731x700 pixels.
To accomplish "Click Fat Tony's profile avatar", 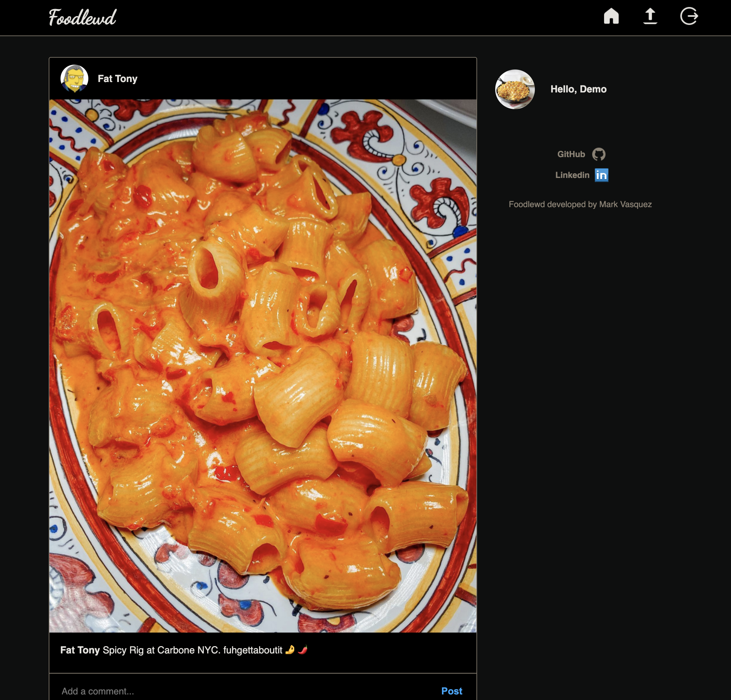I will click(x=74, y=79).
